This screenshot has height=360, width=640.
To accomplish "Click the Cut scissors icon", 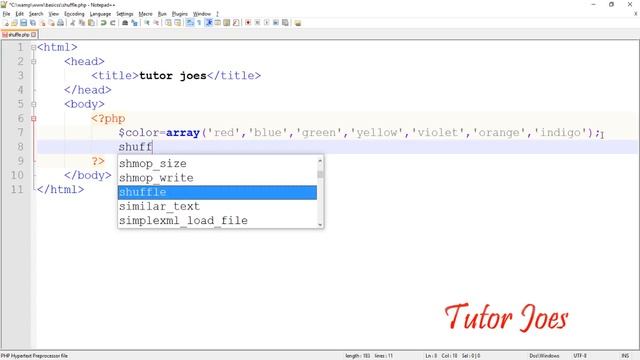I will pos(73,23).
